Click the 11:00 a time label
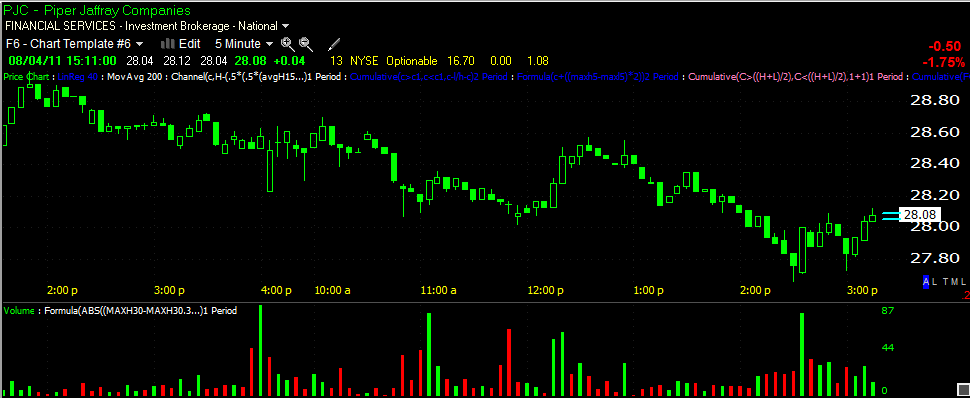 coord(439,290)
